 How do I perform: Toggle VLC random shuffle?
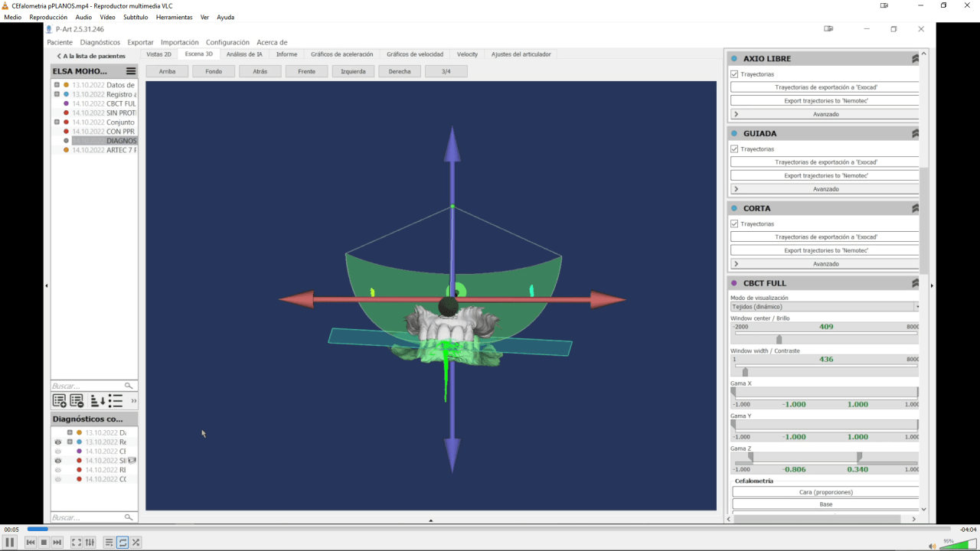136,542
